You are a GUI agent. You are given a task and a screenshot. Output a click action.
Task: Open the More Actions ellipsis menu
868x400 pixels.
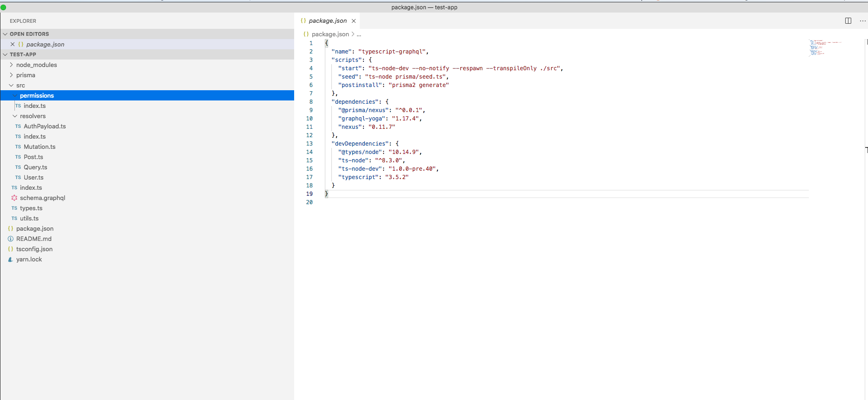(862, 21)
